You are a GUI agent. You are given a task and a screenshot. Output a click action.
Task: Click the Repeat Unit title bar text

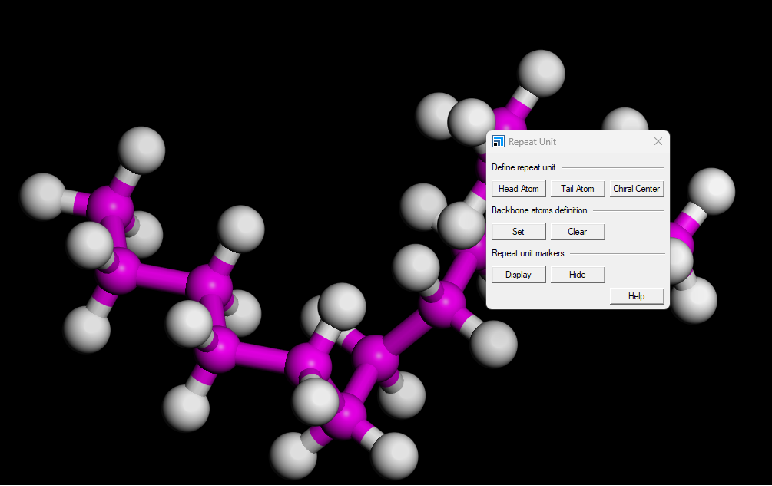[532, 142]
